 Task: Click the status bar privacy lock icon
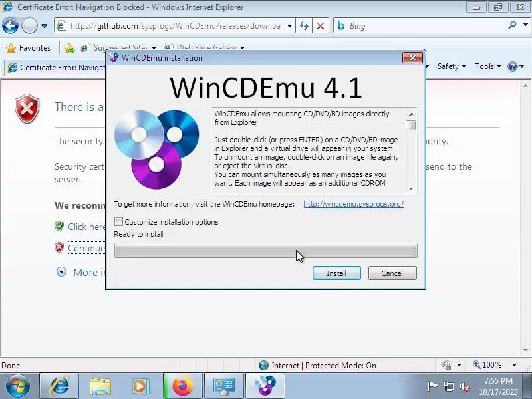[x=446, y=365]
